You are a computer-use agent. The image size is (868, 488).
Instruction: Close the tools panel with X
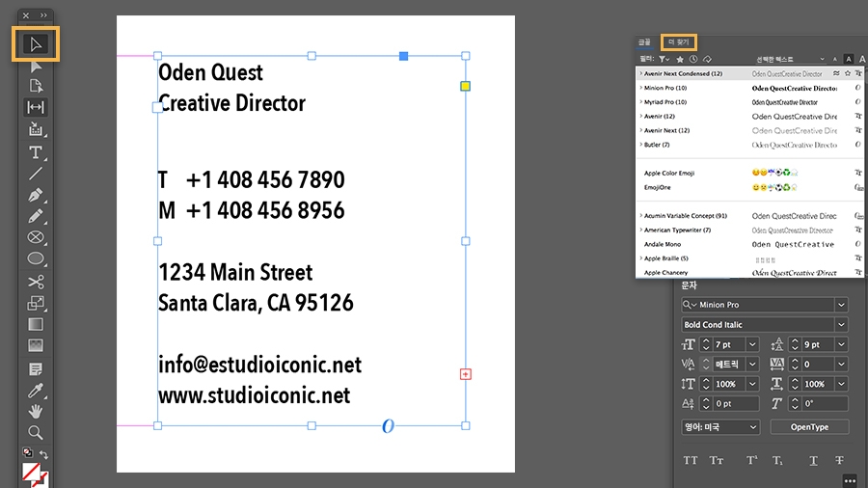26,15
